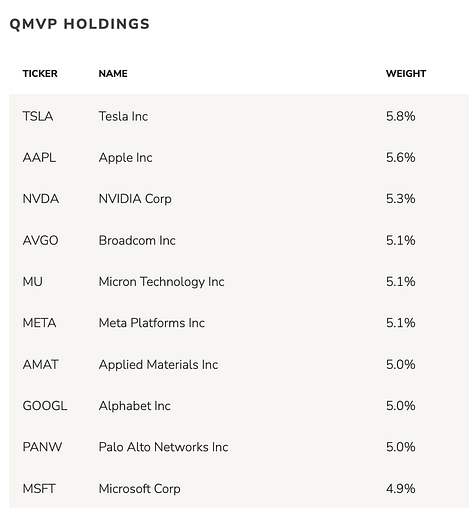Image resolution: width=474 pixels, height=512 pixels.
Task: Select the META ticker
Action: (39, 323)
